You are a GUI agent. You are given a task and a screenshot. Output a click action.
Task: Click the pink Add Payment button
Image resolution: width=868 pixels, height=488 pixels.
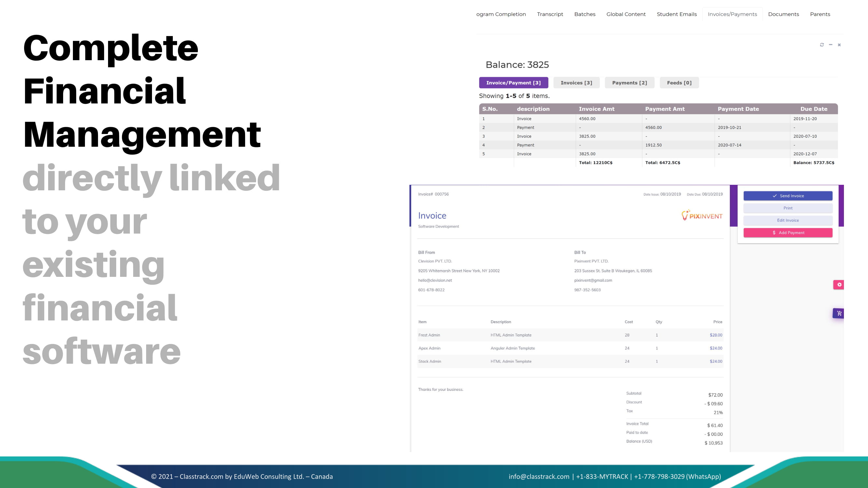tap(788, 233)
